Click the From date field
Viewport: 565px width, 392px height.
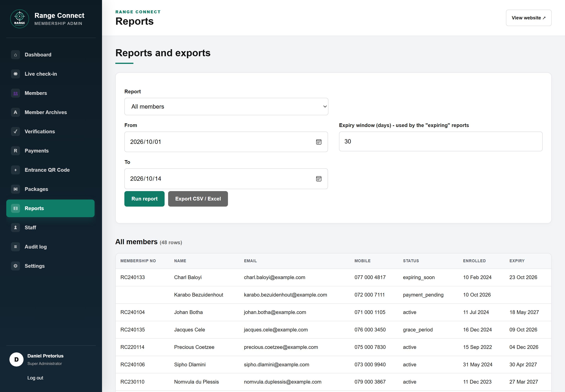click(226, 142)
